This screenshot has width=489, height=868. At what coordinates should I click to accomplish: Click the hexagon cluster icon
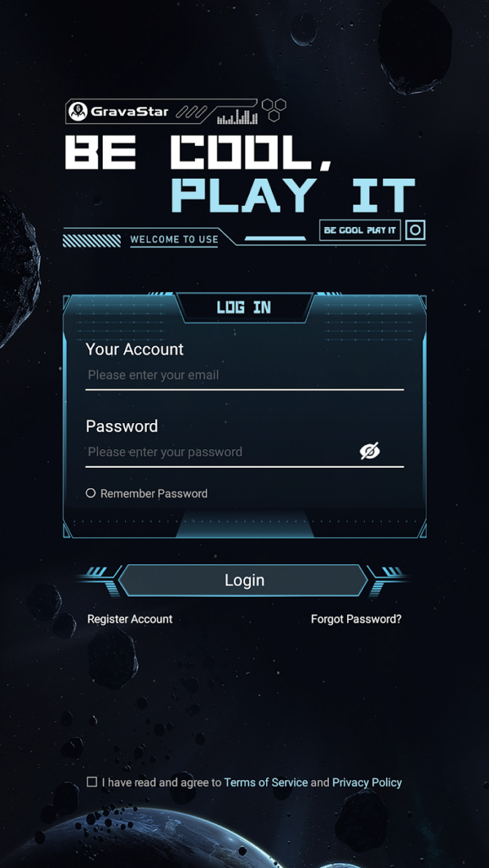(273, 110)
